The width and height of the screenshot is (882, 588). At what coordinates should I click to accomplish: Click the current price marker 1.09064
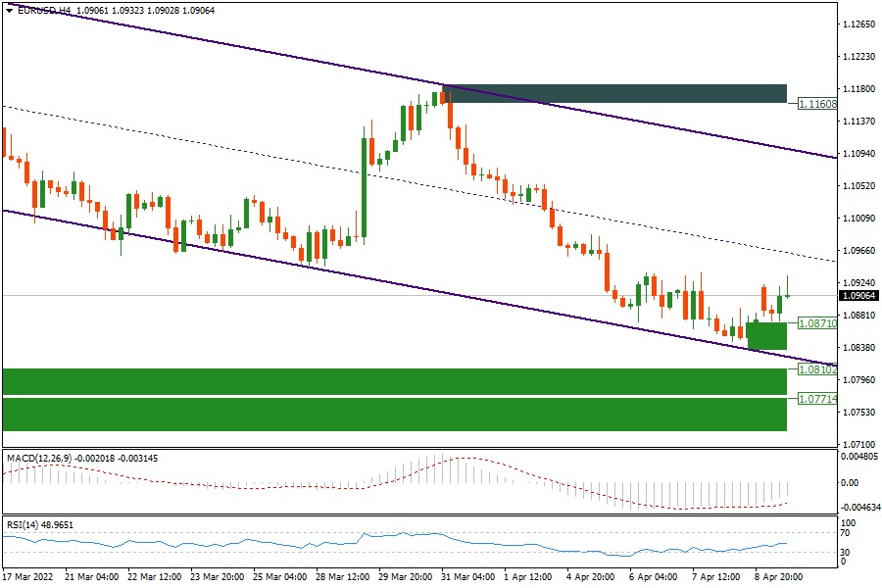857,295
